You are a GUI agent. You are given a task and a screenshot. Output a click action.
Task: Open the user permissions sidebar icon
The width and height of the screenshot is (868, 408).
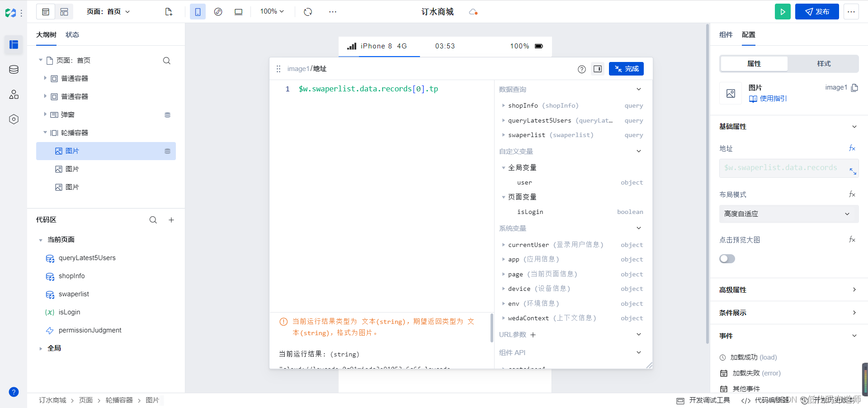tap(14, 94)
